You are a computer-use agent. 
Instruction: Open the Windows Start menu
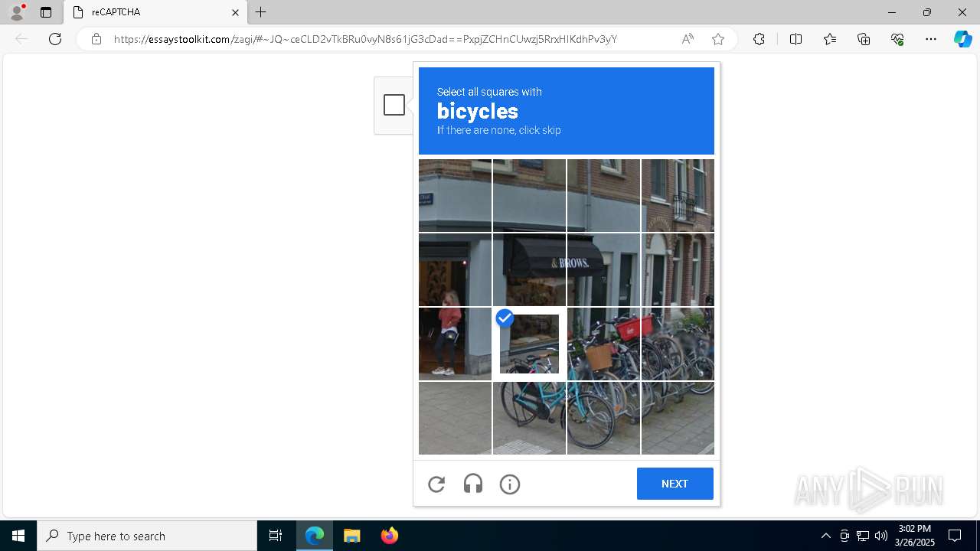click(18, 536)
